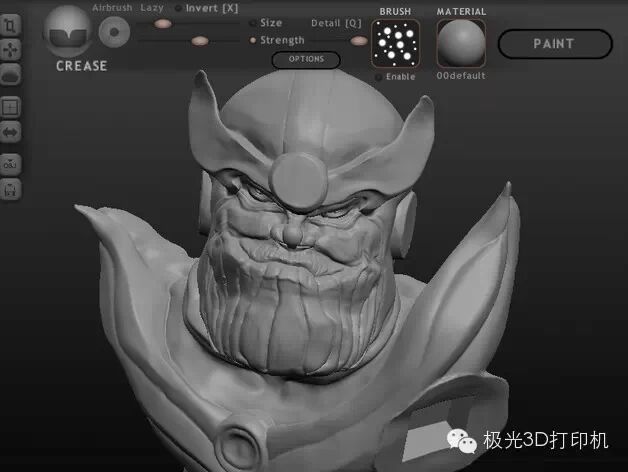Click the OPTIONS button

(306, 60)
